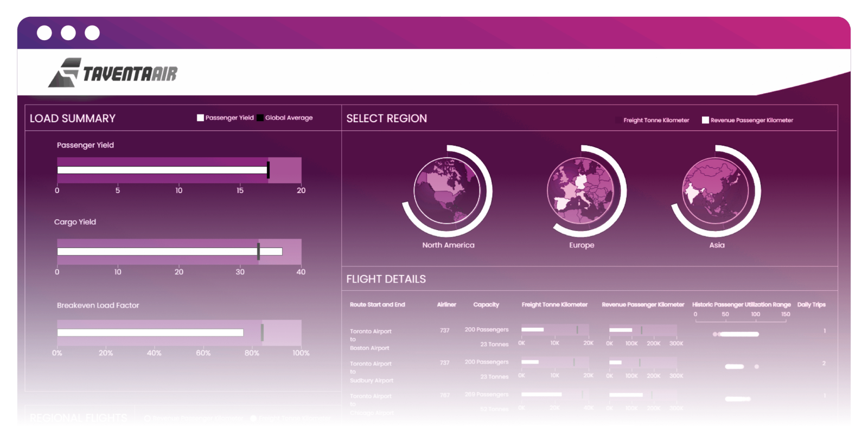Screen dimensions: 868x427
Task: Click the Freight Tonne Kilometer legend label
Action: (x=656, y=120)
